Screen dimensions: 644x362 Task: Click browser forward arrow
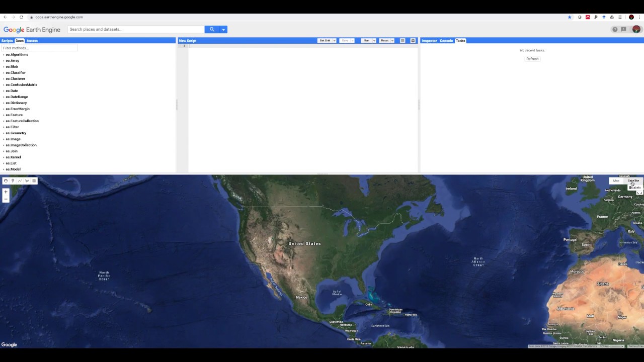(13, 17)
